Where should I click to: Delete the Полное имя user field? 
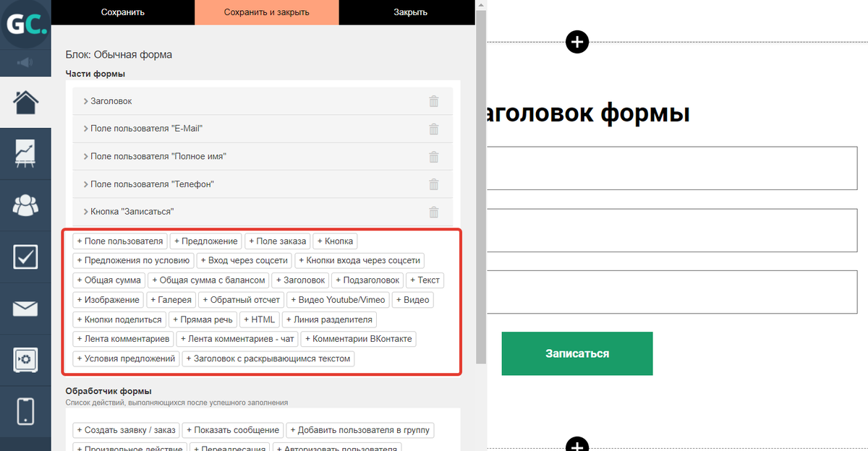point(434,156)
